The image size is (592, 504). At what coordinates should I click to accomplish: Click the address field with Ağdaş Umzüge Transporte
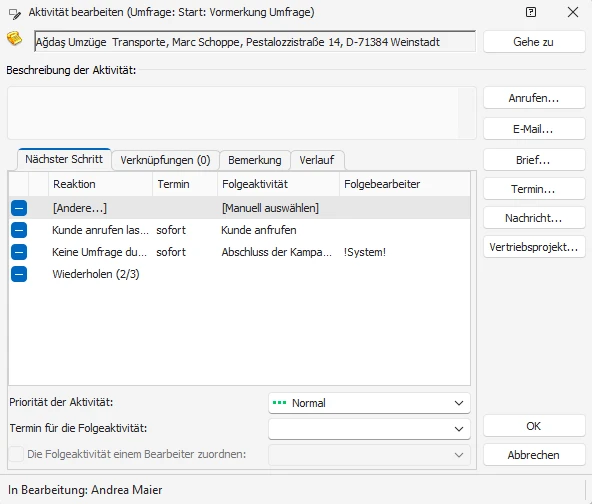pyautogui.click(x=255, y=42)
